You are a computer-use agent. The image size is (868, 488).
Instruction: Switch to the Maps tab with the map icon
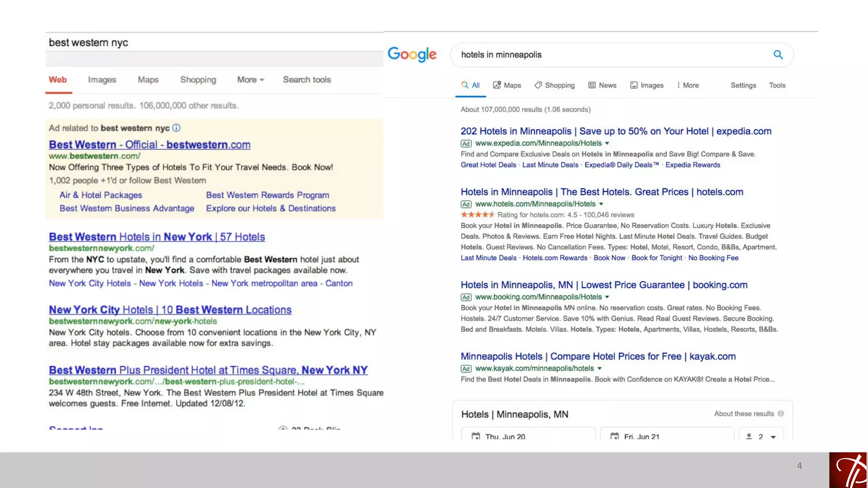[507, 85]
